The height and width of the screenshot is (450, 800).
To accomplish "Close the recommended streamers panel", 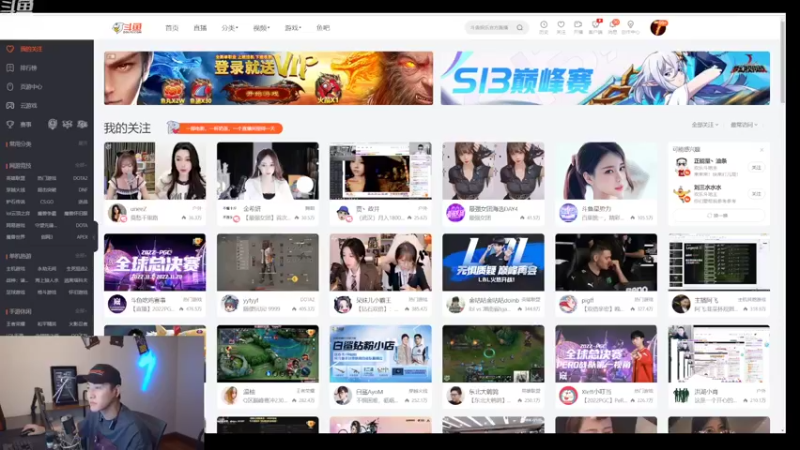I will 762,149.
